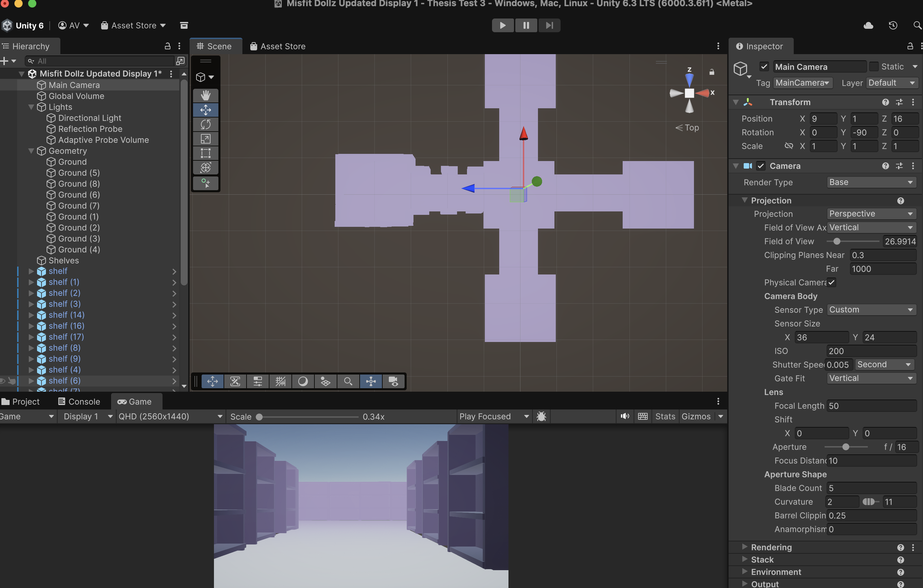
Task: Switch to the Console tab
Action: click(x=79, y=402)
